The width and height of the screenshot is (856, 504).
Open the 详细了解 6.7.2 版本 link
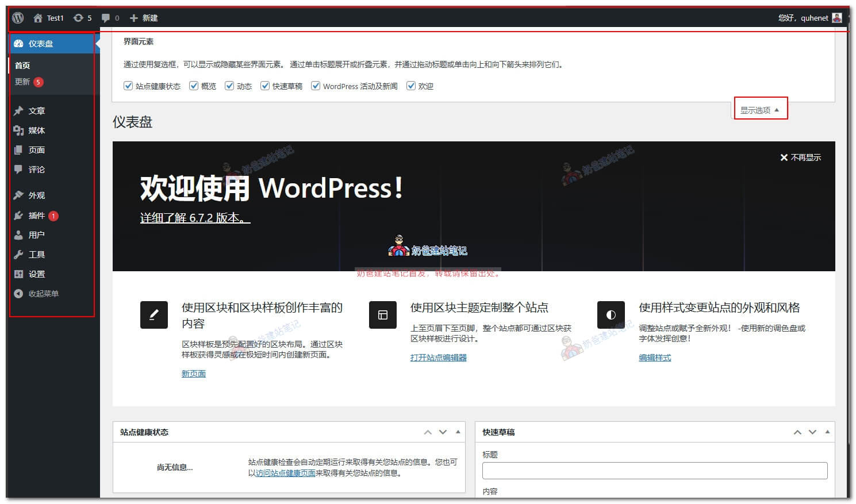(x=195, y=218)
